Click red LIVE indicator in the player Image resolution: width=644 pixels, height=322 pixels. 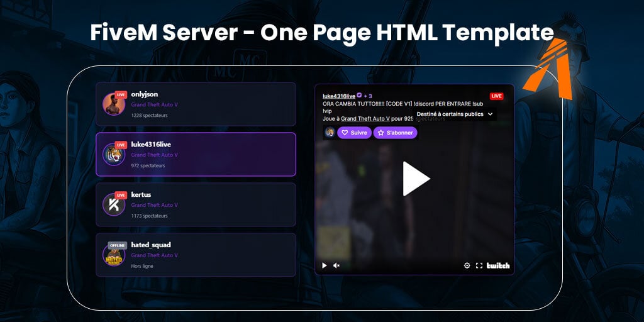497,96
